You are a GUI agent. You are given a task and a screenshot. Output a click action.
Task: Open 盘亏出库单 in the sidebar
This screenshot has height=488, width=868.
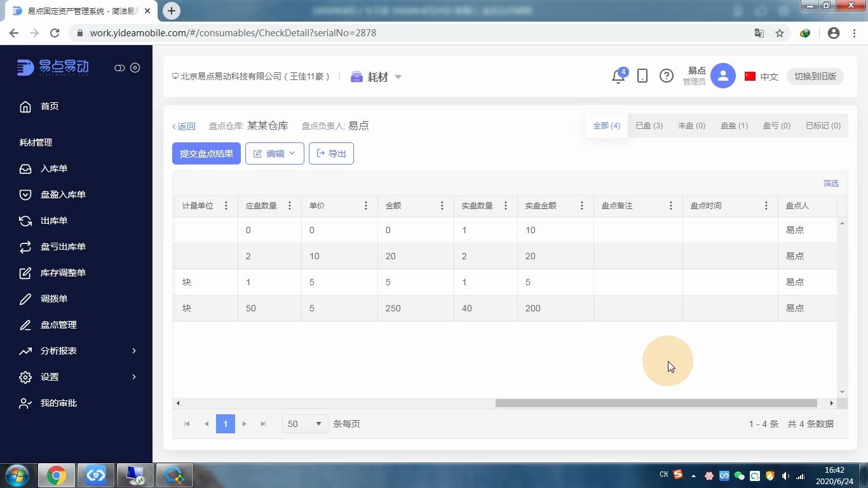click(63, 247)
